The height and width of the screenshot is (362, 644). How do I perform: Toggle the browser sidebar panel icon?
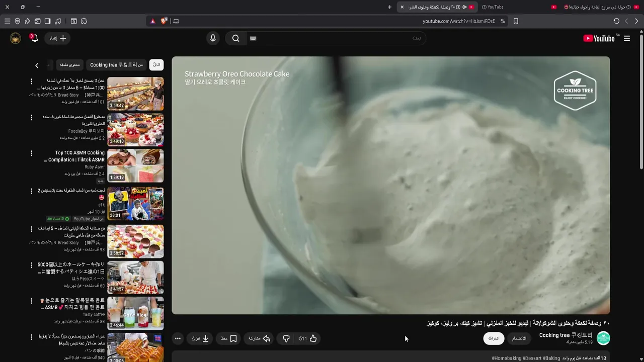[47, 21]
